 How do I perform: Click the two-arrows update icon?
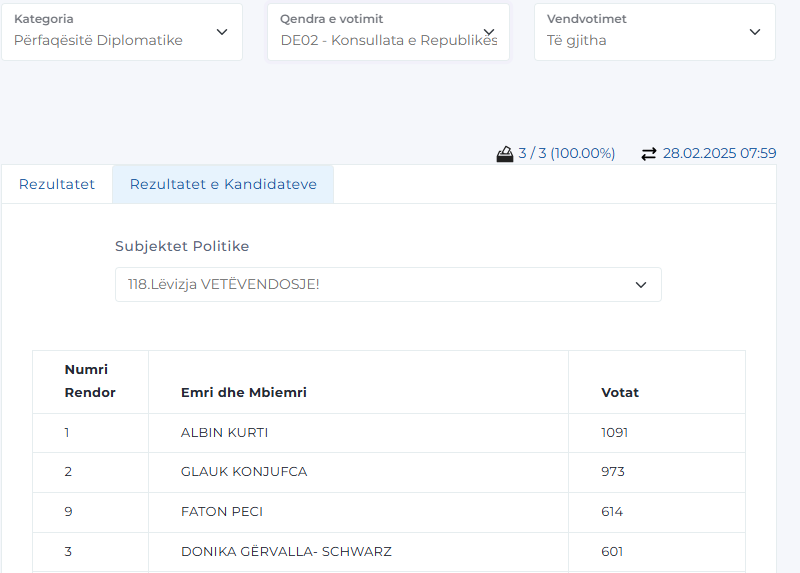(649, 154)
